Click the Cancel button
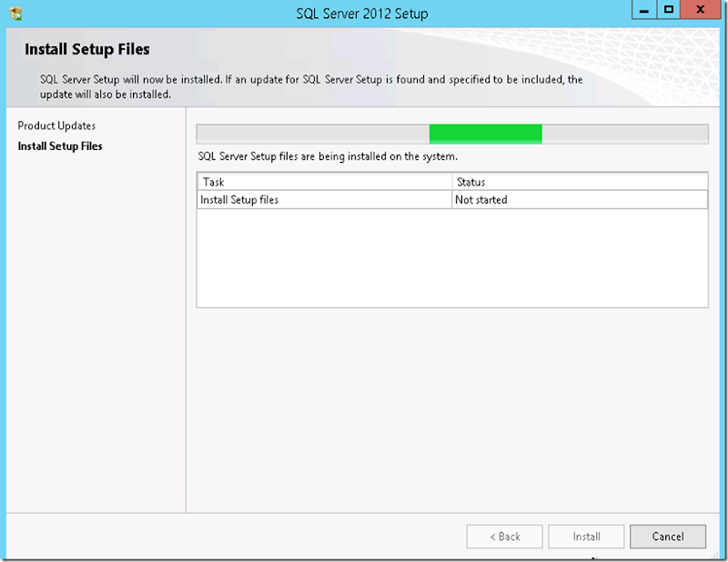The image size is (728, 562). 668,537
